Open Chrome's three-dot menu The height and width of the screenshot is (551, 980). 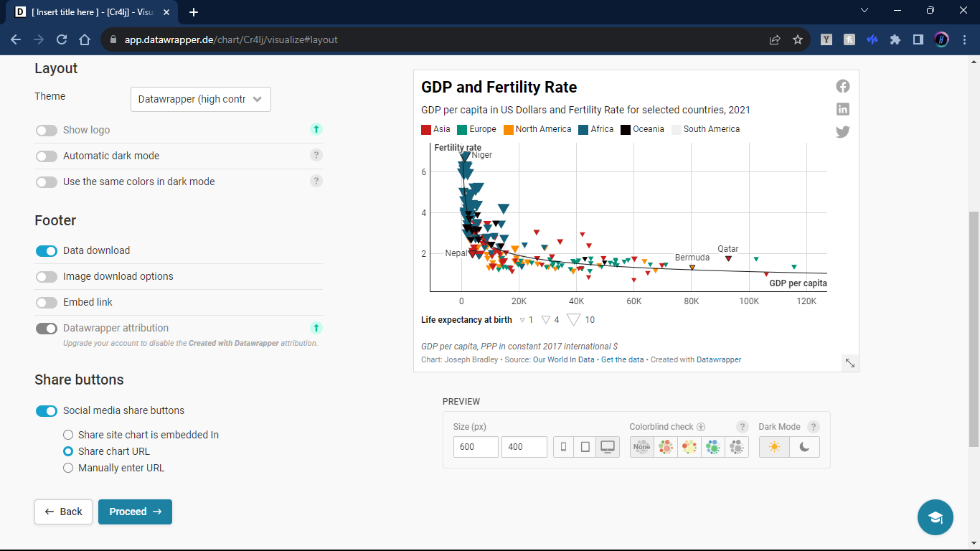tap(964, 39)
